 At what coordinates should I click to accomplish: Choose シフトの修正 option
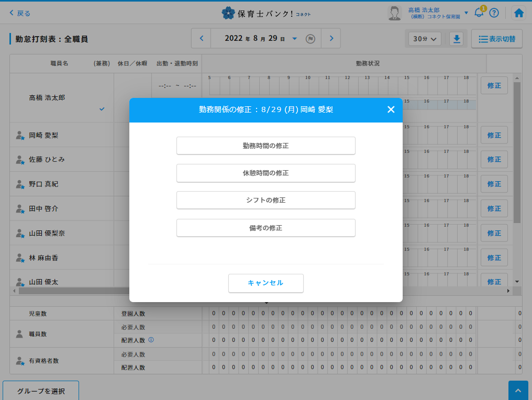[x=265, y=200]
